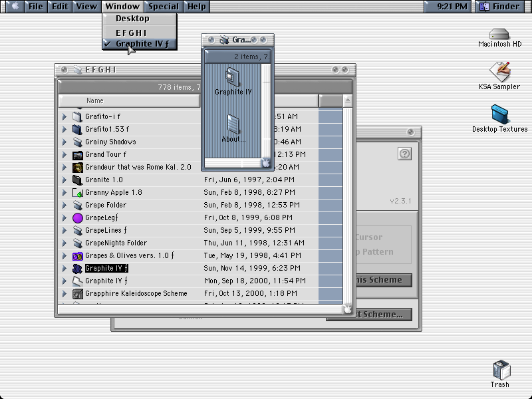This screenshot has width=532, height=399.
Task: Expand the Grafito-i f folder
Action: (x=64, y=117)
